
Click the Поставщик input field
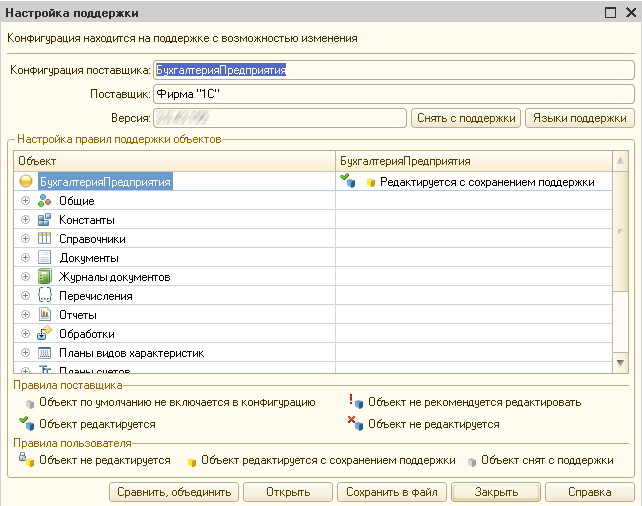pyautogui.click(x=393, y=94)
